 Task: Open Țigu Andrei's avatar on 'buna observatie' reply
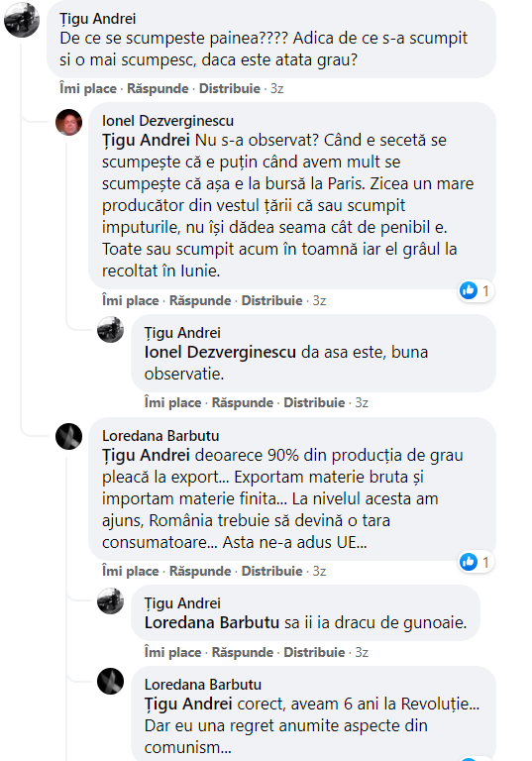(111, 330)
